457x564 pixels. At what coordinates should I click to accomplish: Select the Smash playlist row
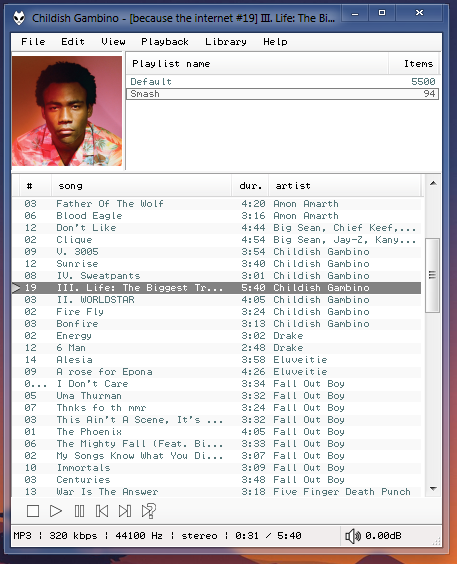pos(283,94)
